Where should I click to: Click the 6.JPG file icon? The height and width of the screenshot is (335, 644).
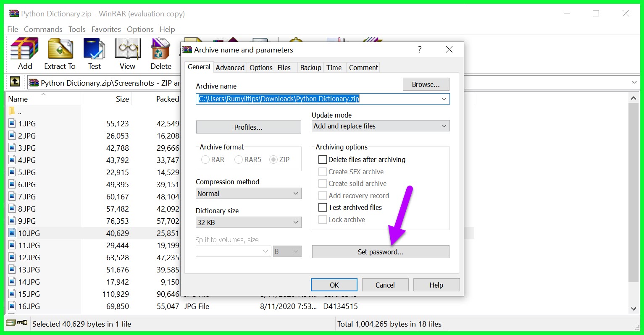tap(12, 184)
